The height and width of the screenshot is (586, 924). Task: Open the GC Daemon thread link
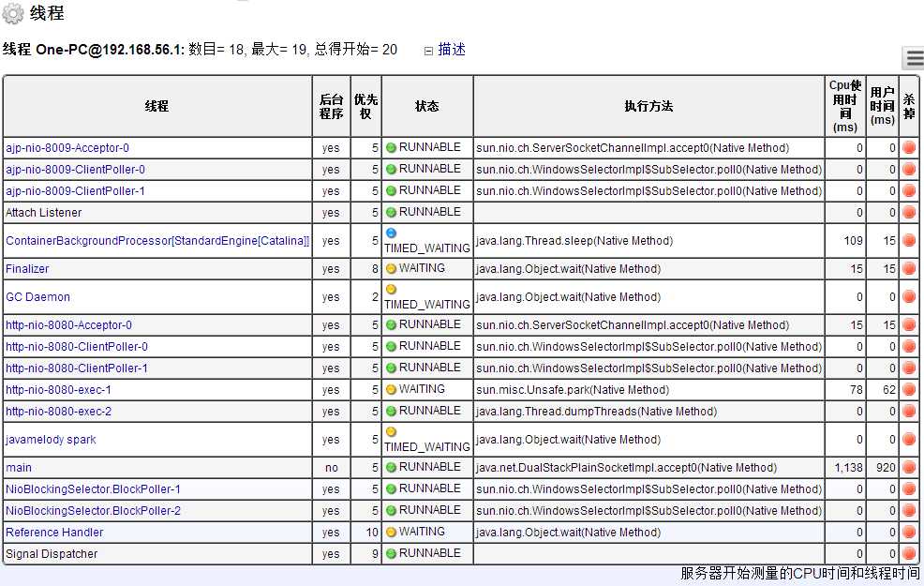point(37,297)
